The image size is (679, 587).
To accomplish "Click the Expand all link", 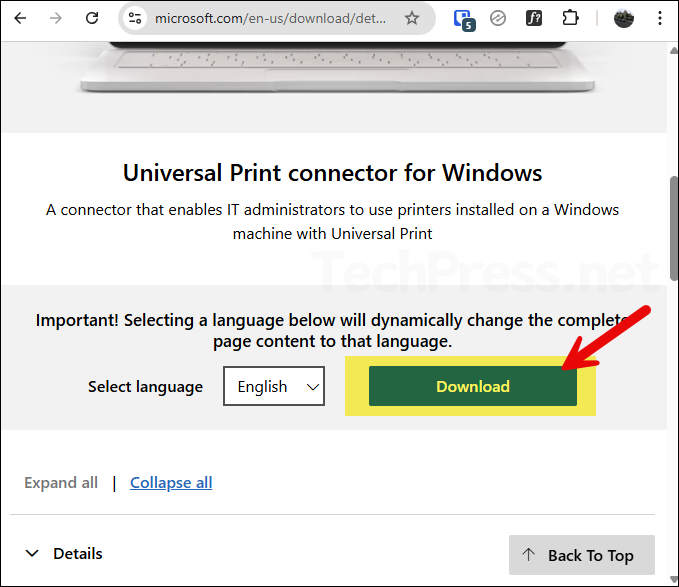I will (x=61, y=483).
